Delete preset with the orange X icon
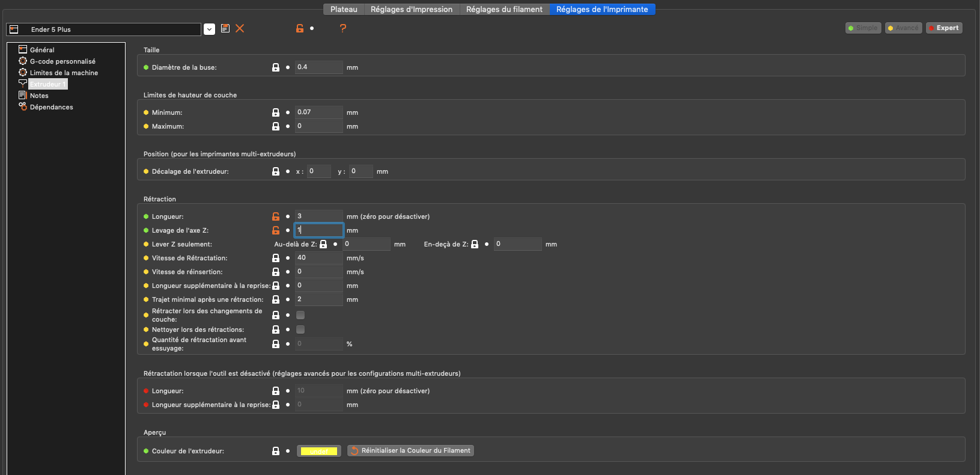Image resolution: width=980 pixels, height=475 pixels. 240,28
